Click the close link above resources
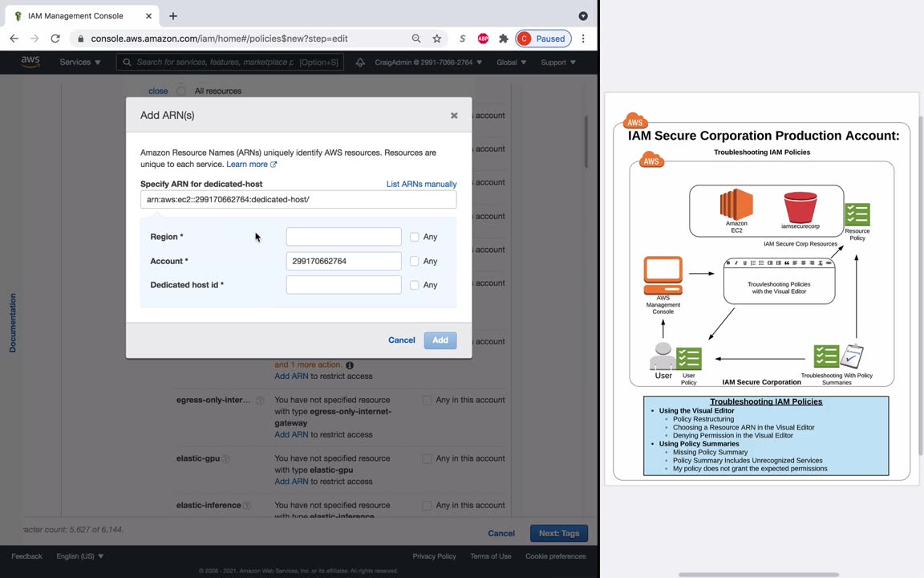924x578 pixels. coord(158,91)
